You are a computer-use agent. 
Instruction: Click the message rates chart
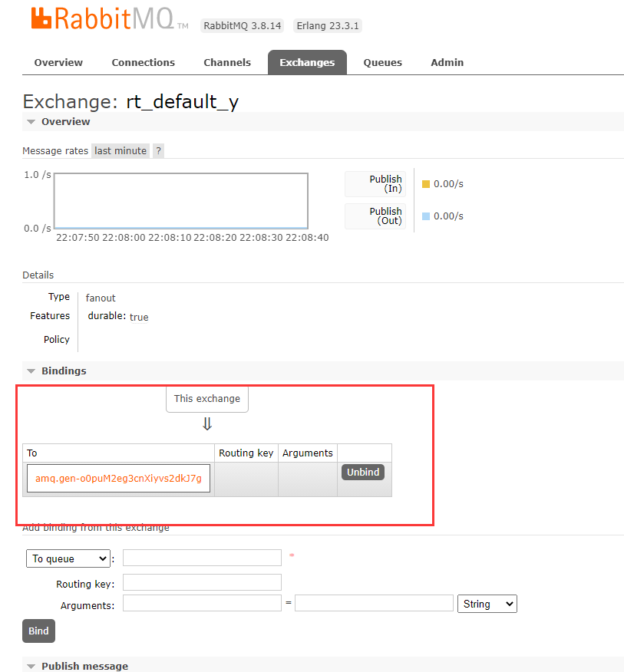click(x=181, y=200)
